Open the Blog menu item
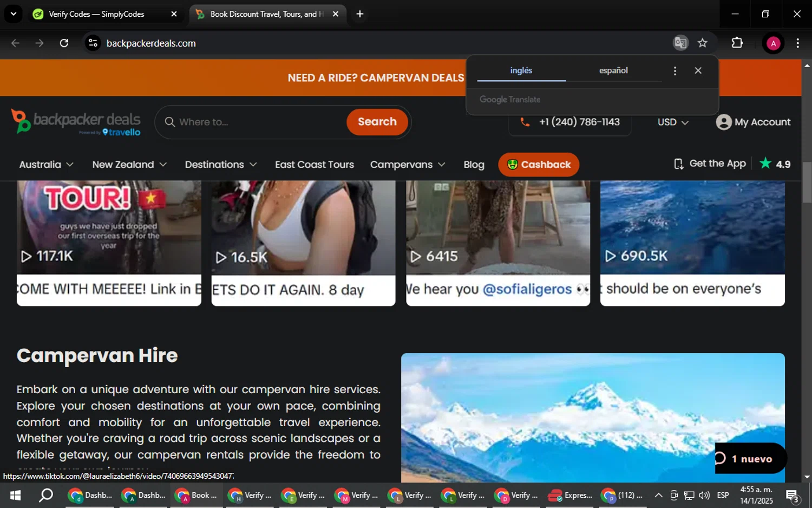The height and width of the screenshot is (508, 812). pyautogui.click(x=474, y=165)
